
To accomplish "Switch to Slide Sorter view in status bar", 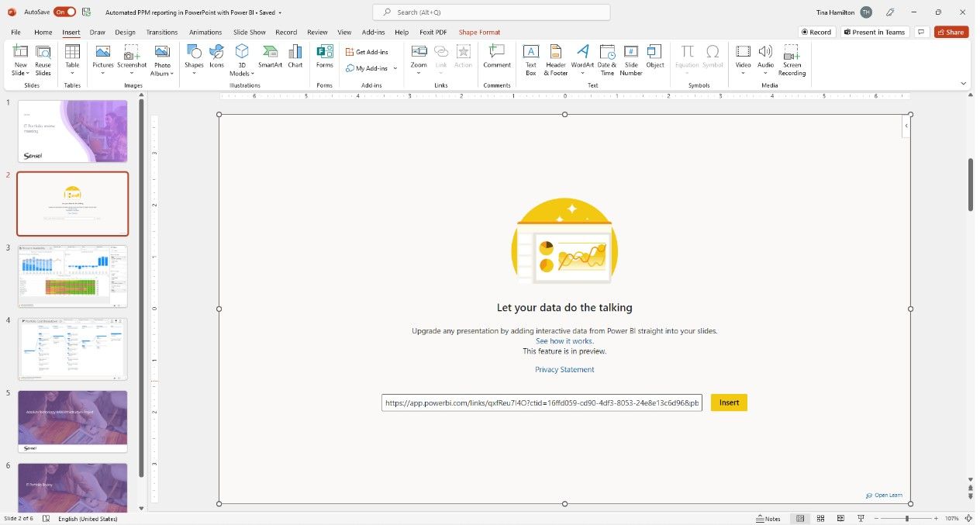I will coord(820,518).
